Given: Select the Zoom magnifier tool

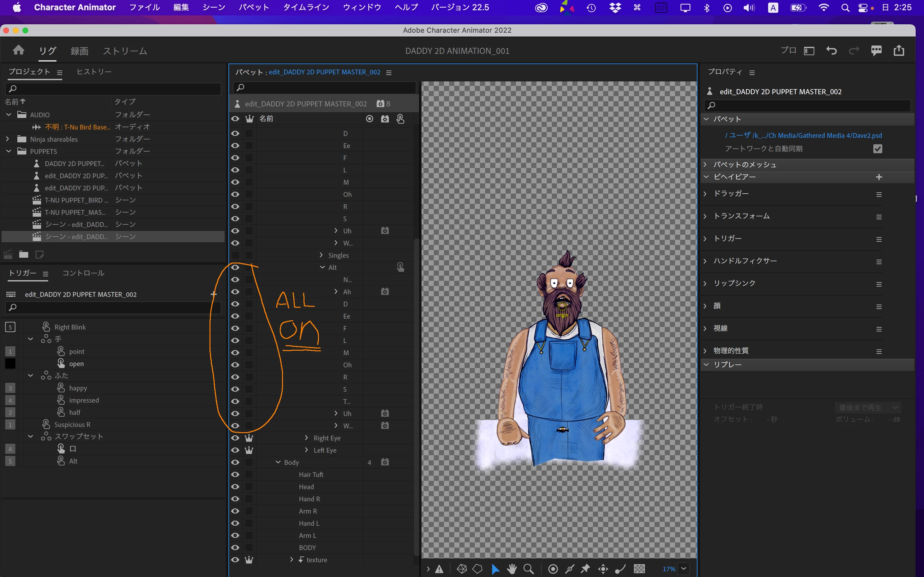Looking at the screenshot, I should (528, 569).
